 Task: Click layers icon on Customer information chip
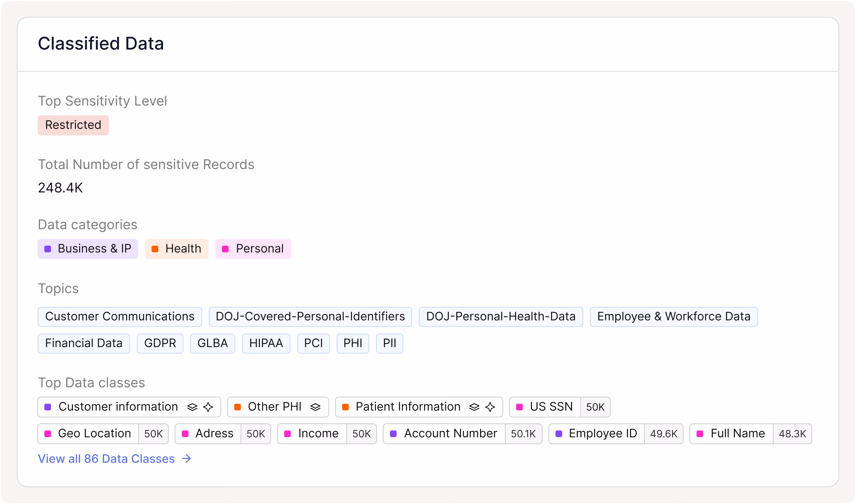tap(192, 407)
